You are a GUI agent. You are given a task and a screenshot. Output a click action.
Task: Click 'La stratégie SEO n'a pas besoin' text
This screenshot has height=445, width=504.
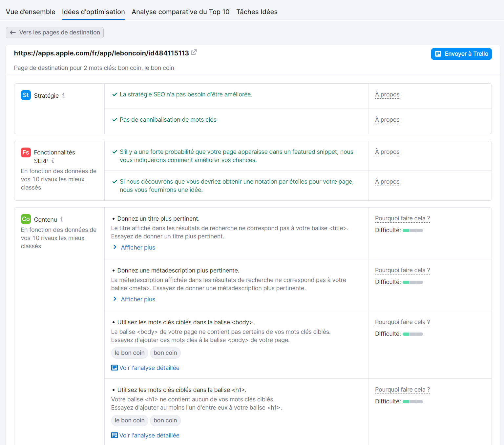pyautogui.click(x=186, y=94)
